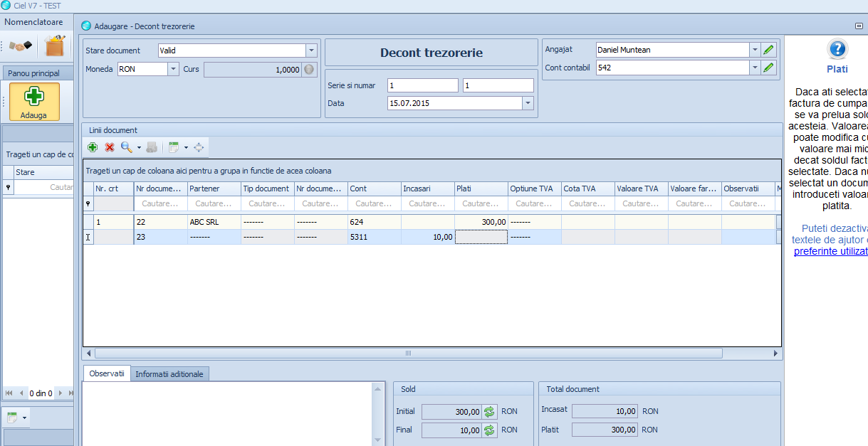Add a new document line with green plus
868x446 pixels.
(93, 147)
